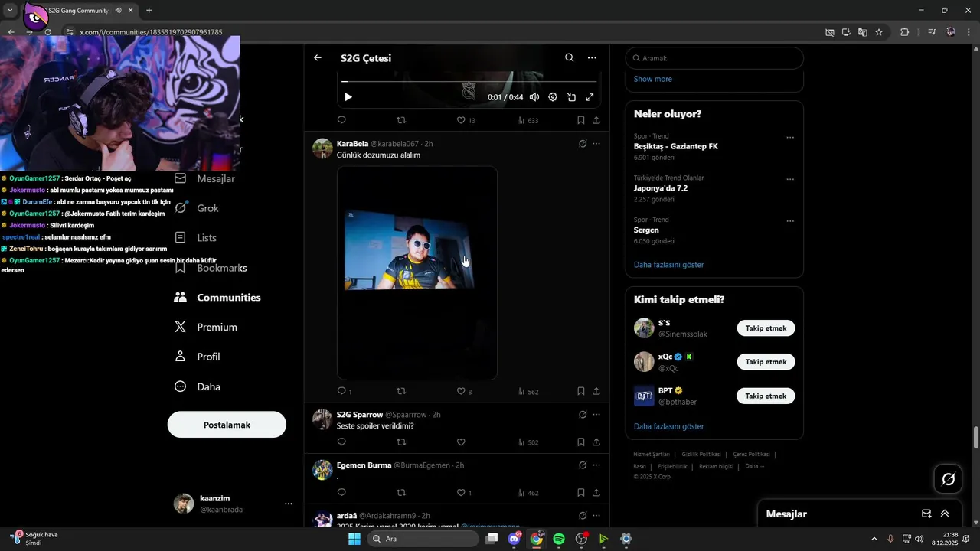Expand the Mesajlar drawer
Viewport: 980px width, 551px height.
point(945,514)
